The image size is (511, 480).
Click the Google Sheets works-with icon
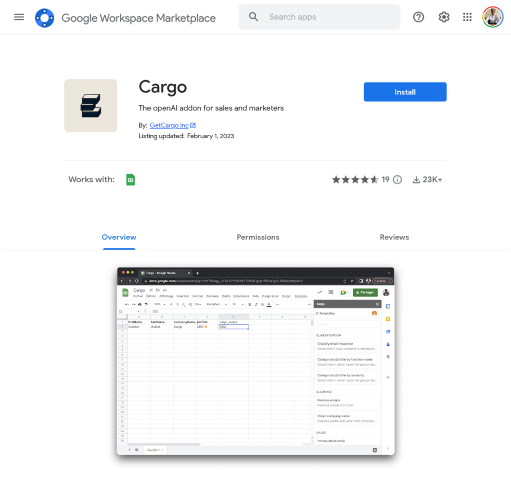(131, 180)
